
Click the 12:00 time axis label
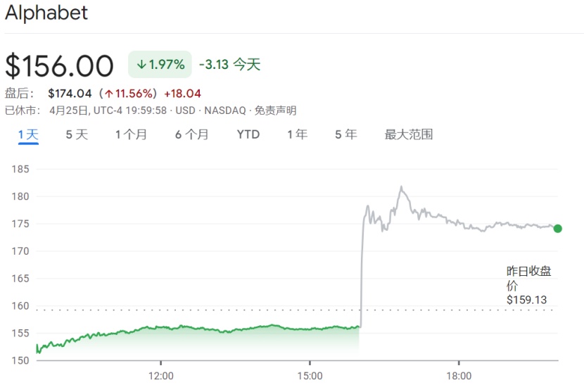(x=161, y=376)
